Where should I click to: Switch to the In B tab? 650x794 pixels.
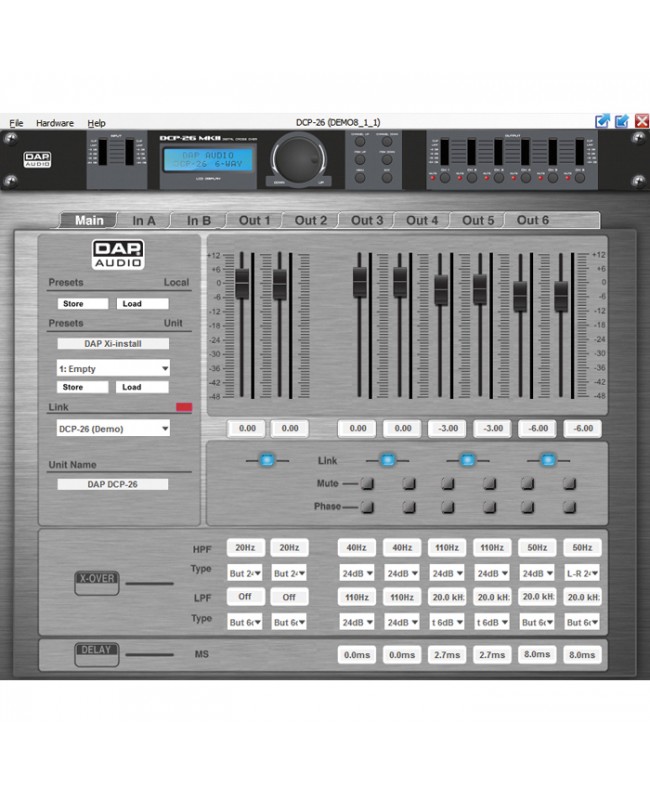(198, 221)
